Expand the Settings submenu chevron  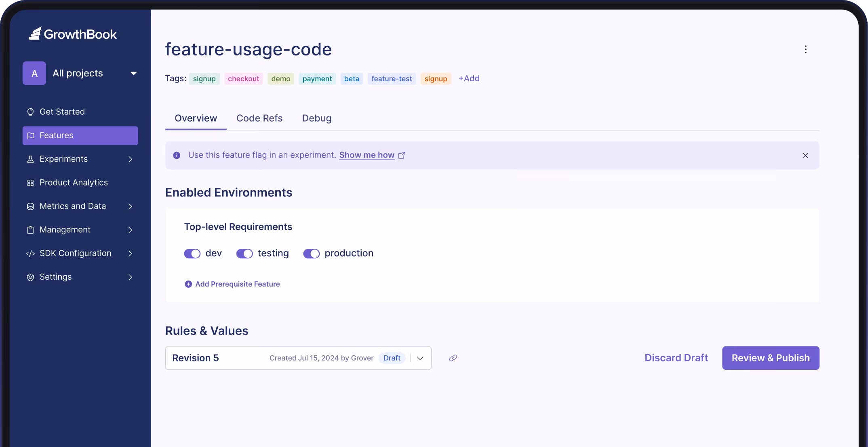click(130, 277)
